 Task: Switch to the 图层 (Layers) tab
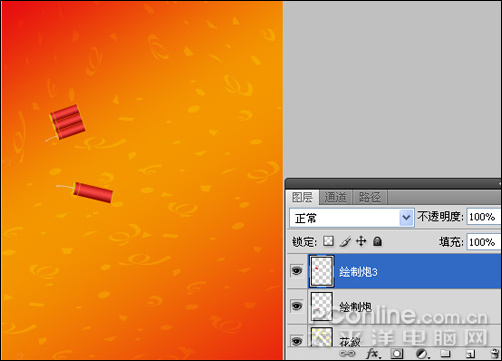302,197
